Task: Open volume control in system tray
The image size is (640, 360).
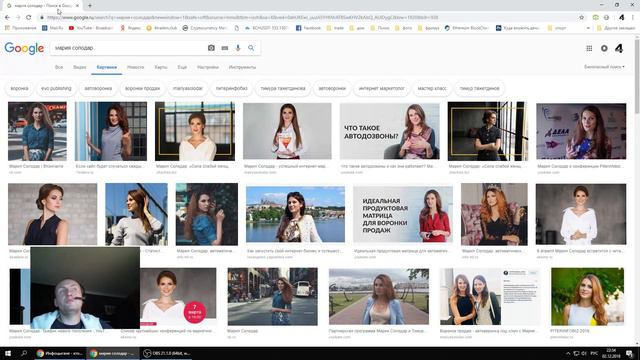Action: [x=584, y=353]
